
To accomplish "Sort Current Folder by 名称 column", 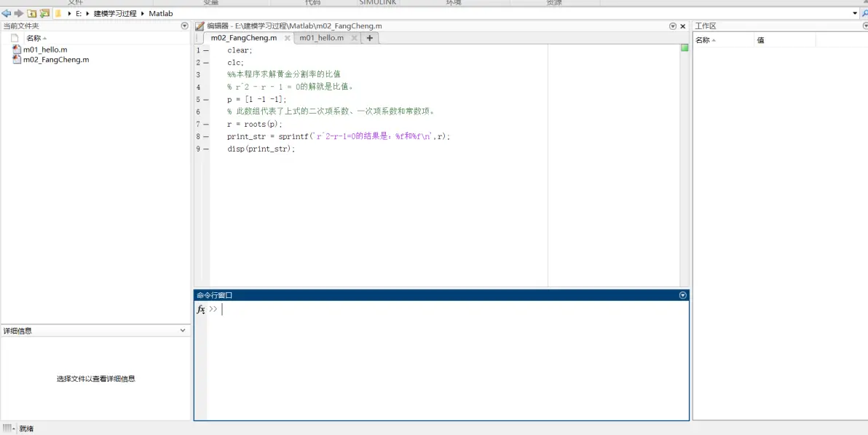I will [x=33, y=38].
